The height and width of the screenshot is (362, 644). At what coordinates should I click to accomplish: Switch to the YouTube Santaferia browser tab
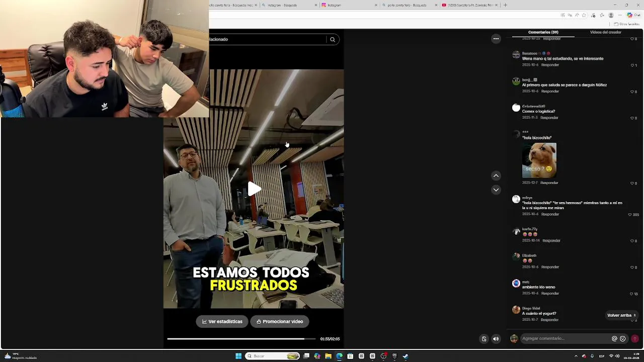point(470,5)
